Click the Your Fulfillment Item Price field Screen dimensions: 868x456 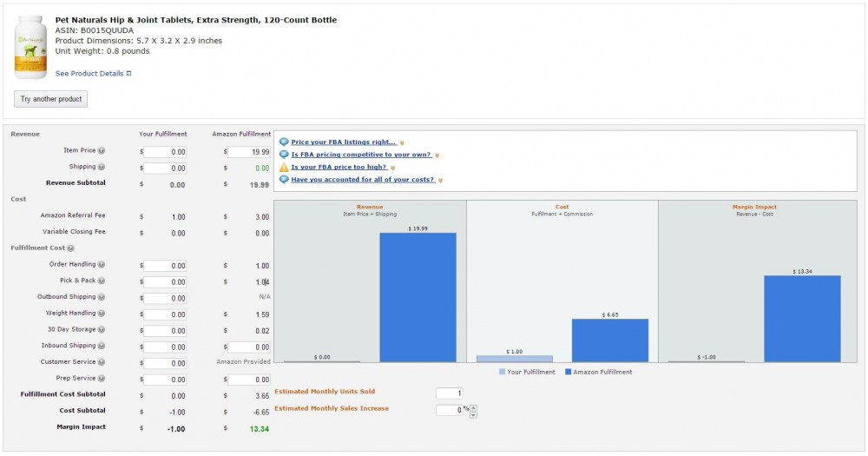coord(165,152)
